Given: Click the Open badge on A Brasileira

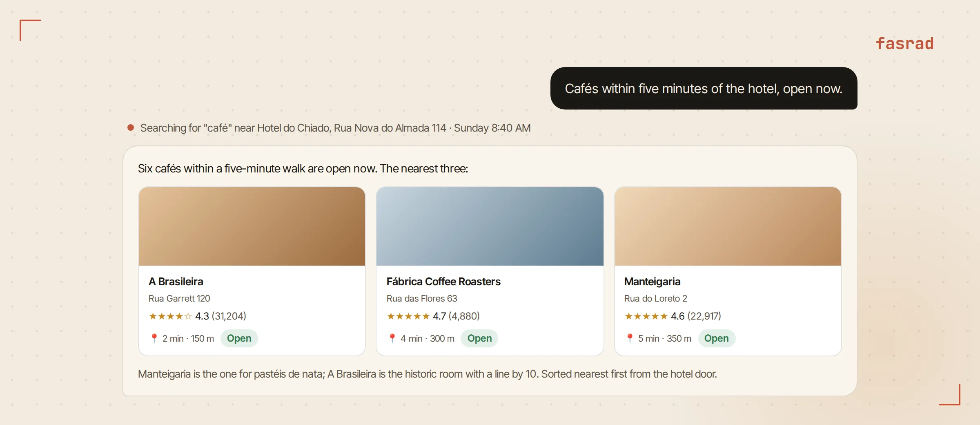Looking at the screenshot, I should 239,338.
